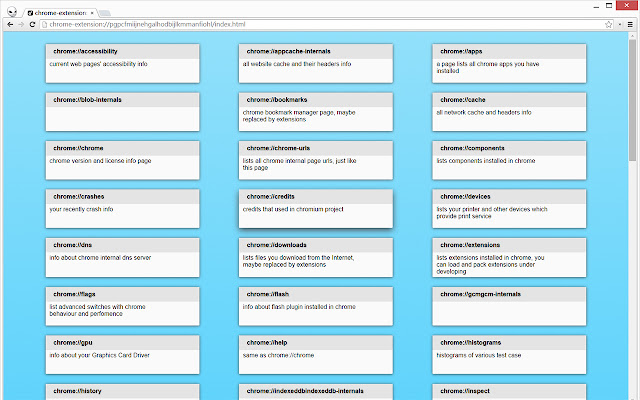
Task: Click text 'all website cache and their headers info'
Action: click(x=297, y=64)
